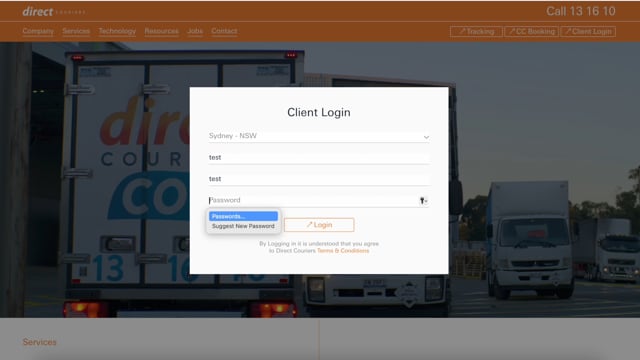Open the Resources navigation menu
The image size is (640, 360).
(x=161, y=31)
